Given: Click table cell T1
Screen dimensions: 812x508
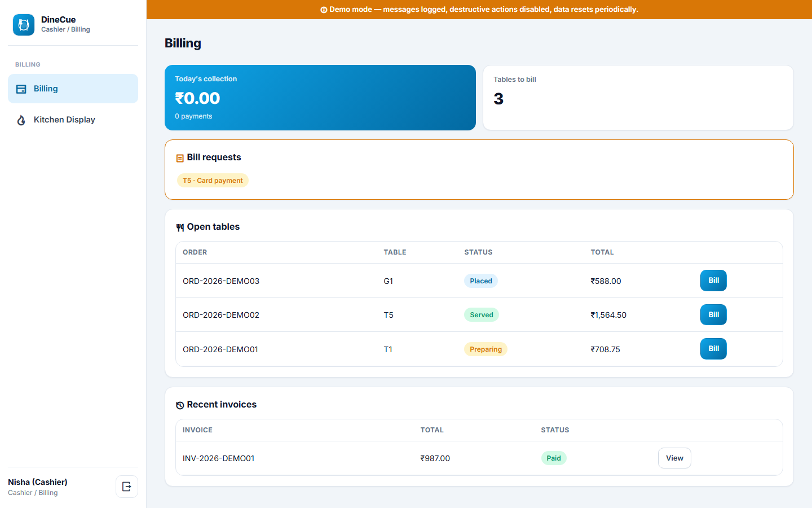Looking at the screenshot, I should [x=388, y=349].
